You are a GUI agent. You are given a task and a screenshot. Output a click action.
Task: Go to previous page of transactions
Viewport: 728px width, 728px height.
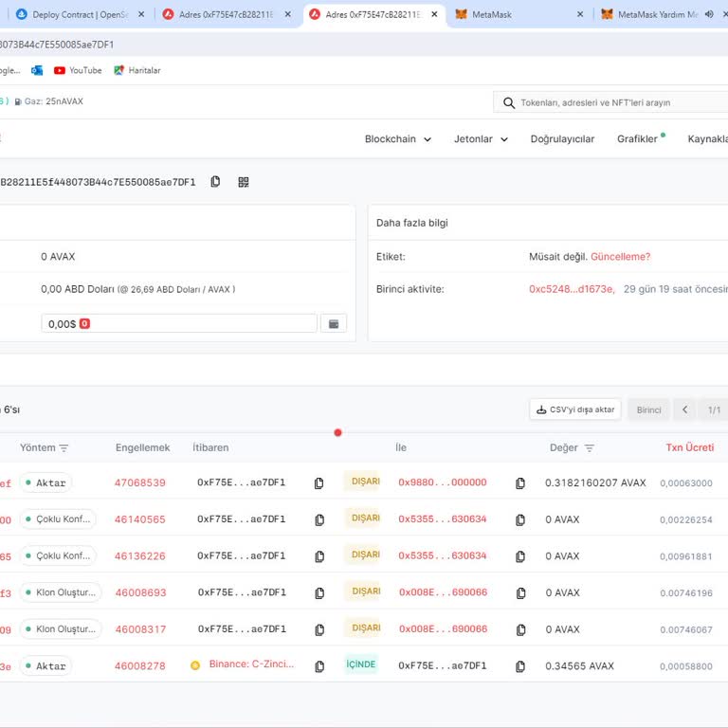tap(684, 409)
